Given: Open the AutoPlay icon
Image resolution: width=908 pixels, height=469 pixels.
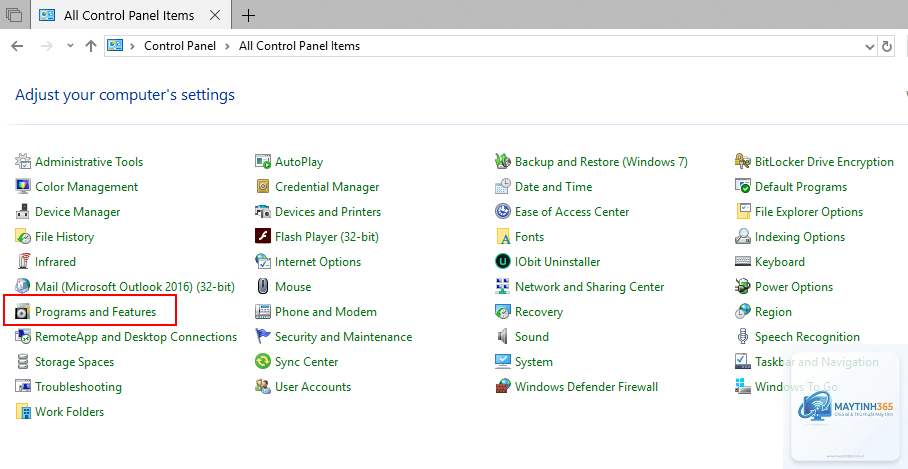Looking at the screenshot, I should (263, 162).
